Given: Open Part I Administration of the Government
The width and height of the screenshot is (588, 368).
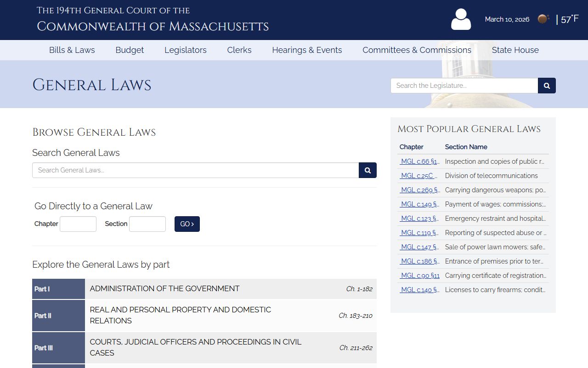Looking at the screenshot, I should click(204, 289).
